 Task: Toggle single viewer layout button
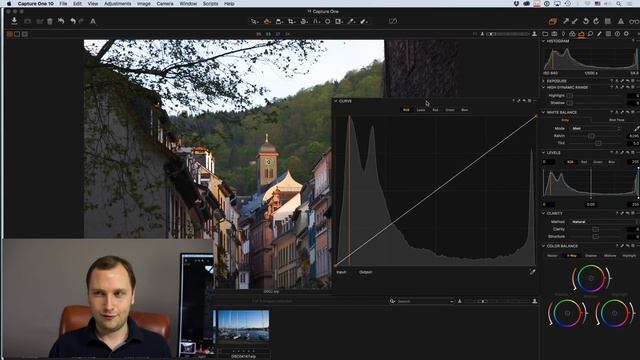[x=17, y=34]
